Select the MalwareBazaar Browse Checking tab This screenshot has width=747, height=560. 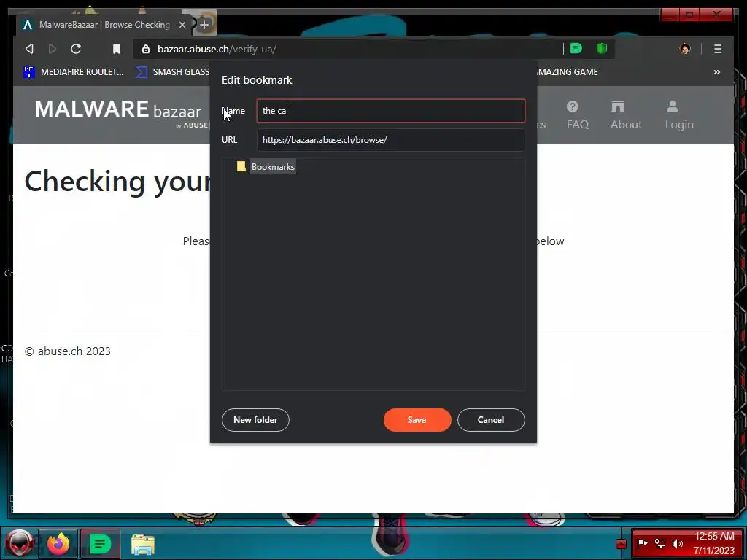104,25
